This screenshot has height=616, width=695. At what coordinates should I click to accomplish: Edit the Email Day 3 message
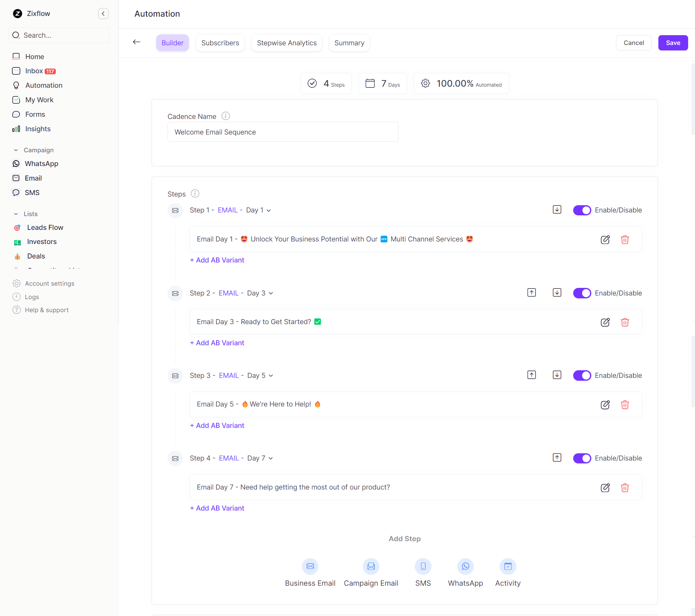click(605, 322)
